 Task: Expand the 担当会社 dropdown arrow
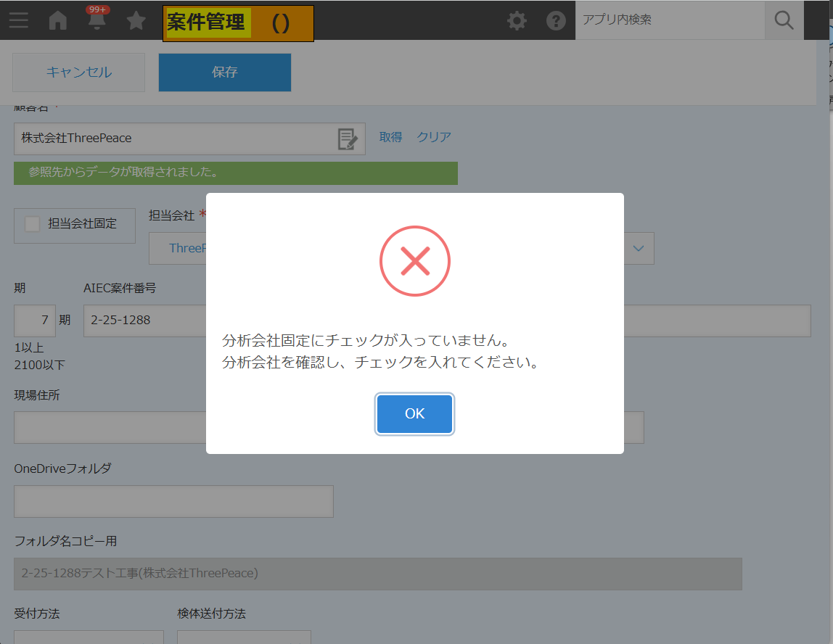coord(639,249)
